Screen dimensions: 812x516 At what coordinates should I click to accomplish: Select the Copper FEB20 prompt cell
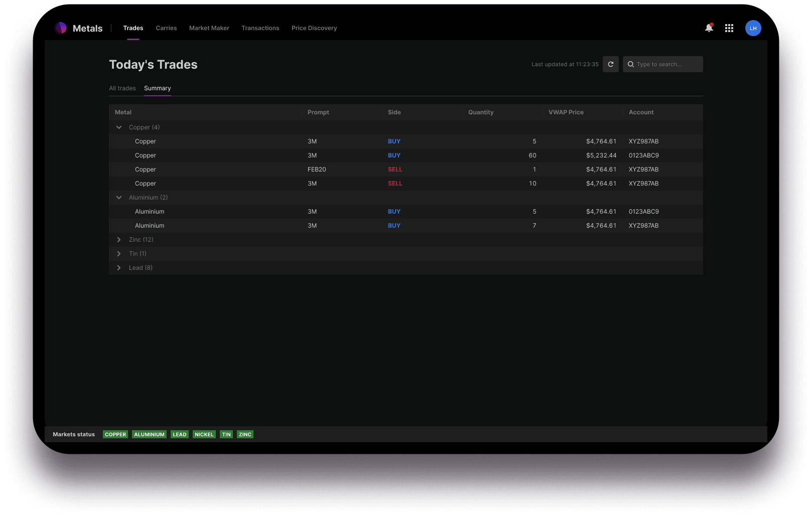pos(317,169)
